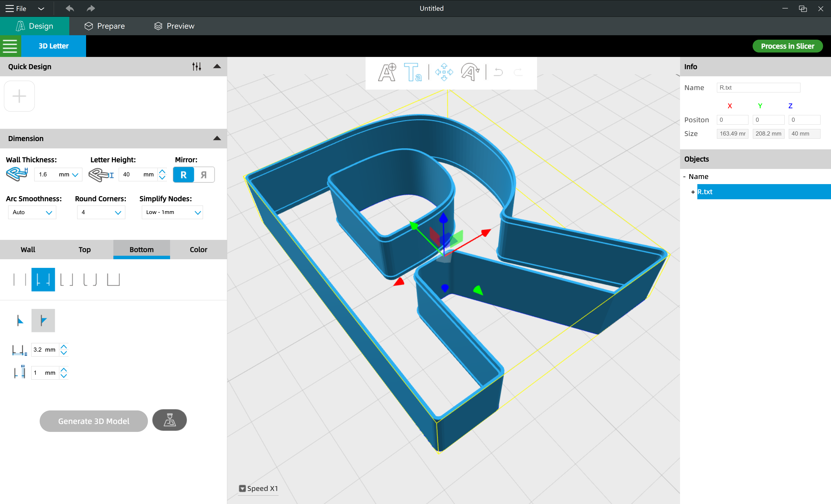This screenshot has height=504, width=831.
Task: Click the Generate 3D Model button
Action: [x=94, y=421]
